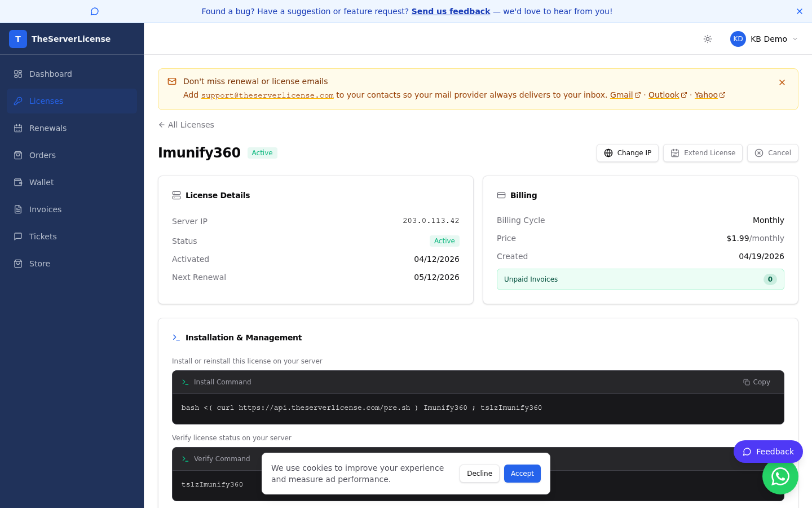
Task: Click the Verify Command terminal icon
Action: 185,459
